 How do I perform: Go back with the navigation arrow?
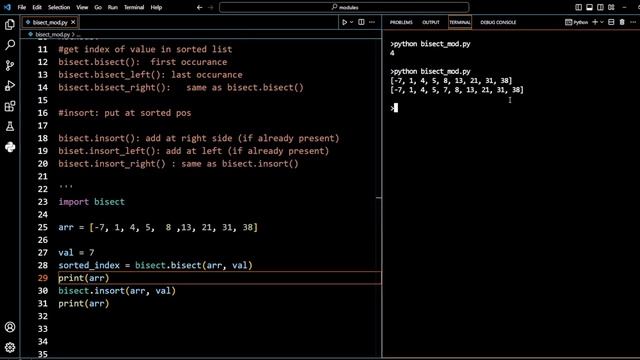200,7
